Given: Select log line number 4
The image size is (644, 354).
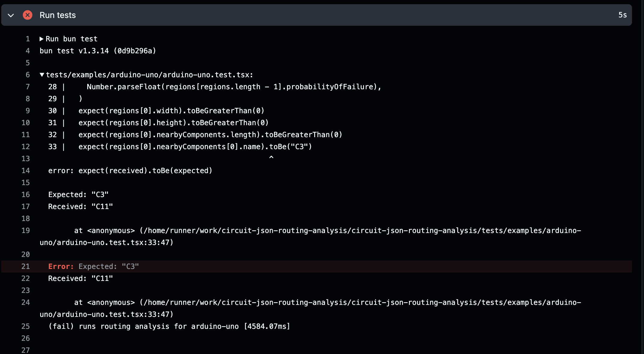Looking at the screenshot, I should 28,51.
